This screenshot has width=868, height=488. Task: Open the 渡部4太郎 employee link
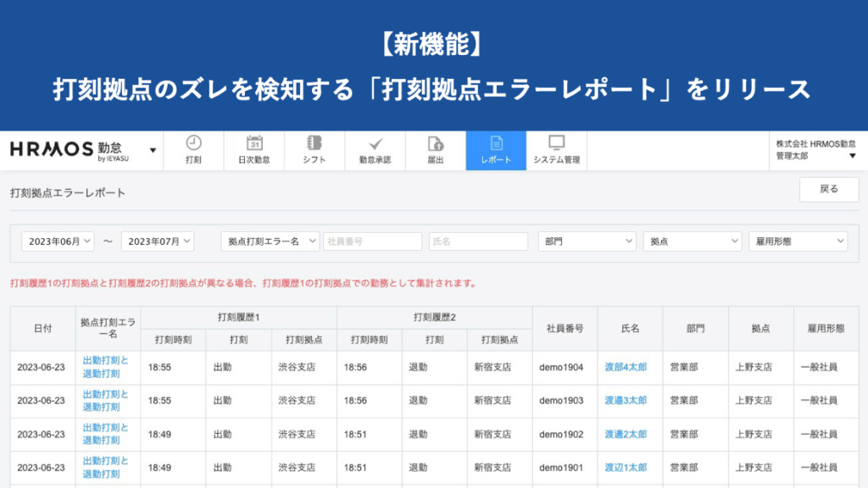628,368
